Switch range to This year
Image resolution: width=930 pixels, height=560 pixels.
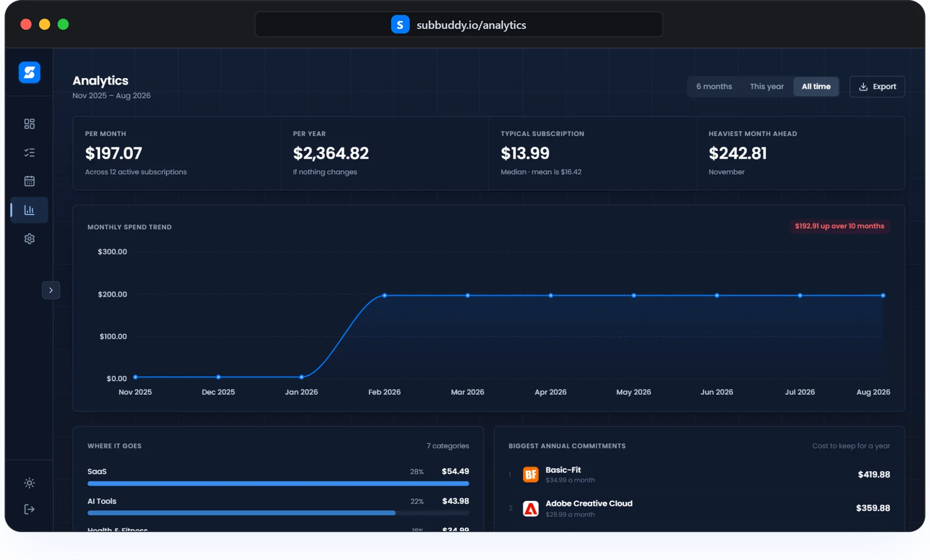pos(767,87)
